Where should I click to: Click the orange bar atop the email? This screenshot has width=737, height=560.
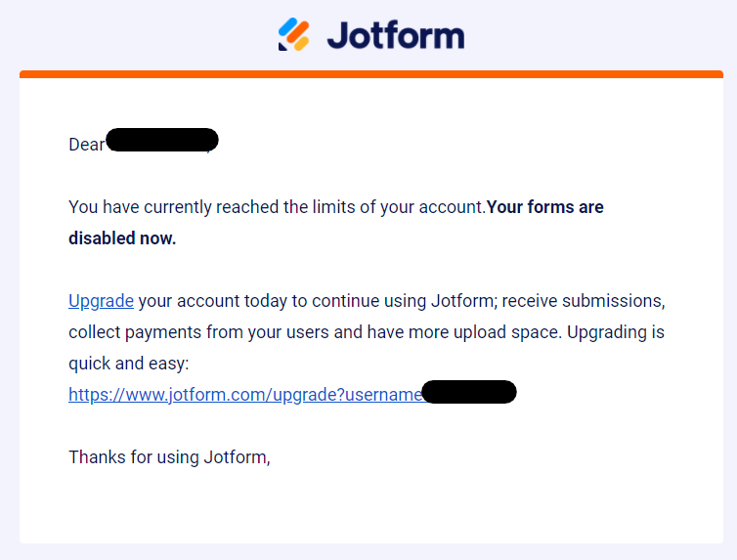(x=371, y=74)
